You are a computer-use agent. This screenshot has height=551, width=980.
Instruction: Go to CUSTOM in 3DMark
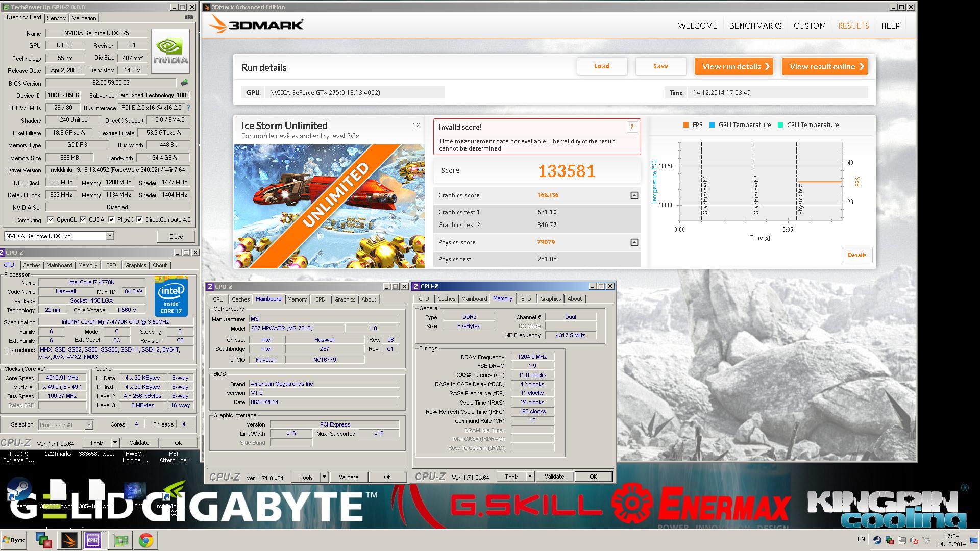coord(810,26)
